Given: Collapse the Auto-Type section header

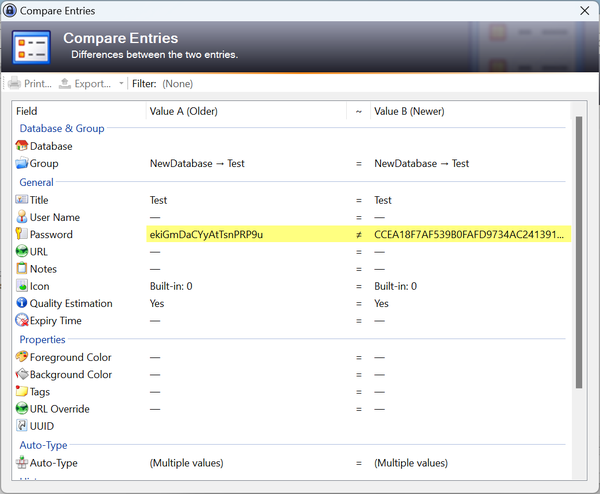Looking at the screenshot, I should [43, 445].
